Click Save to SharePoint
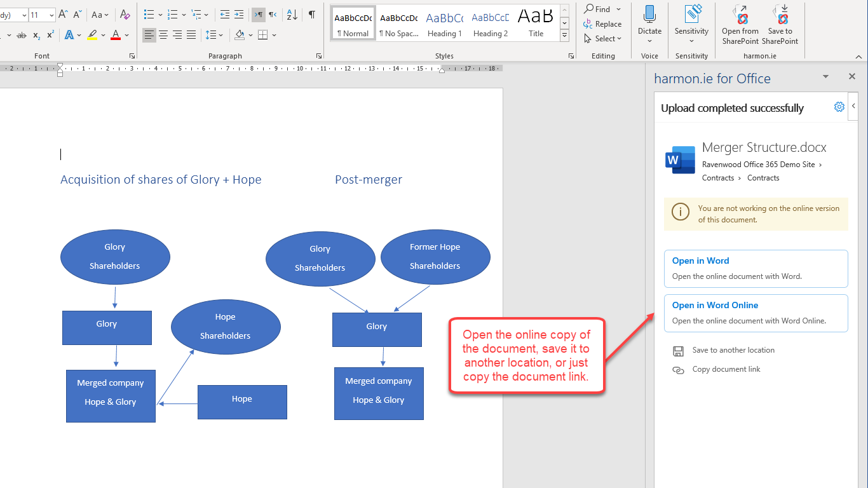This screenshot has width=868, height=488. coord(780,25)
